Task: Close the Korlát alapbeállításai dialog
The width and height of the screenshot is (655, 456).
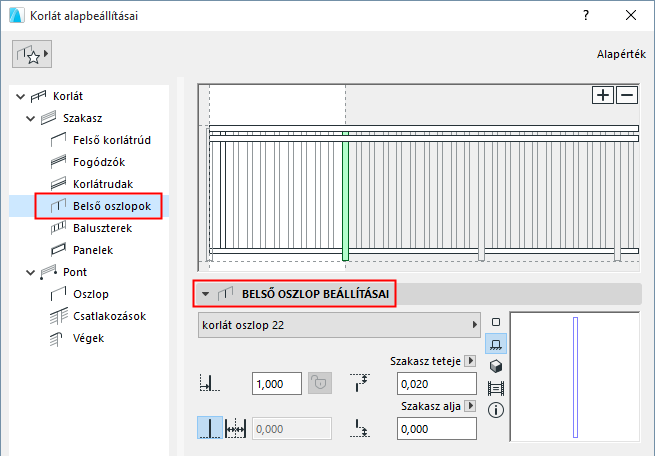Action: pyautogui.click(x=631, y=15)
